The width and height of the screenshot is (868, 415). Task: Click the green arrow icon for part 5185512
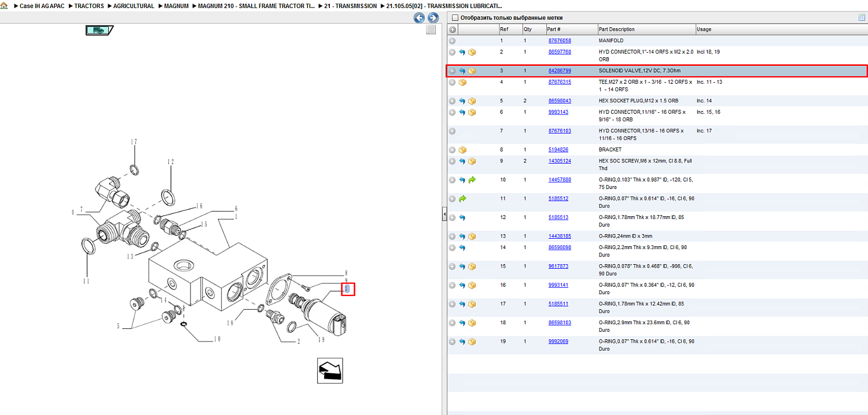coord(462,199)
